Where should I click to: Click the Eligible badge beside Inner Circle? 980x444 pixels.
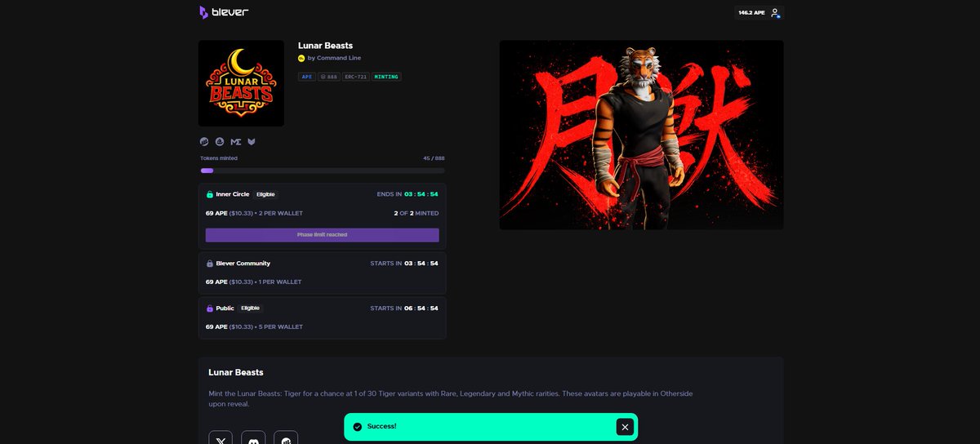265,194
